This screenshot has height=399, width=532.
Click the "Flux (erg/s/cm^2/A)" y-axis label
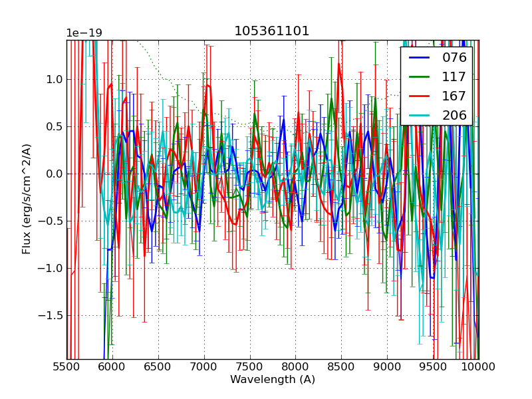(x=27, y=199)
